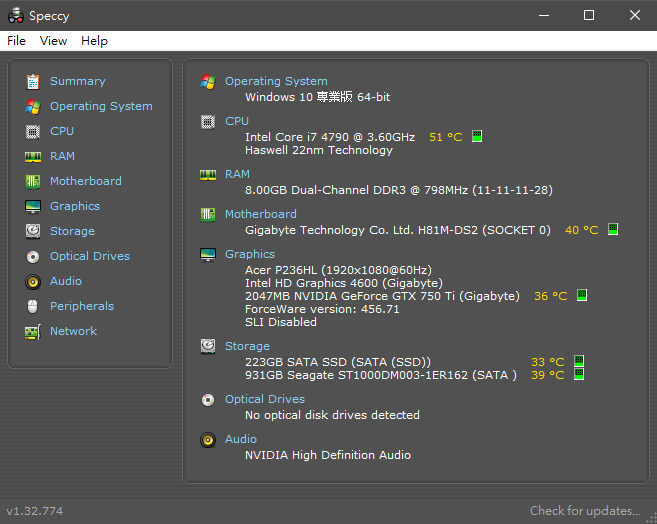
Task: Click the RAM stick icon in sidebar
Action: coord(33,157)
